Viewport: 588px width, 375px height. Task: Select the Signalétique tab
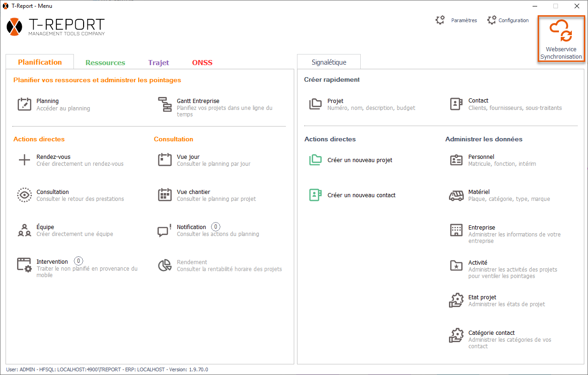click(x=329, y=62)
